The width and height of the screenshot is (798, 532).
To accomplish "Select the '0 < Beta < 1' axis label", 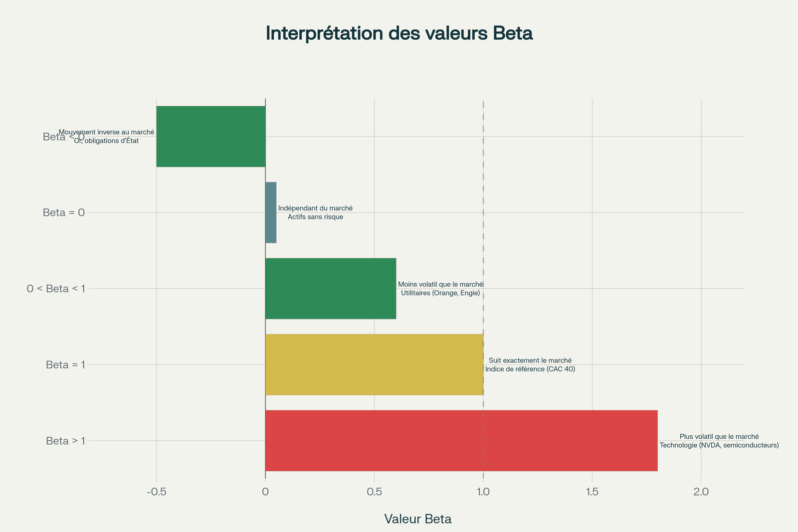I will tap(56, 289).
